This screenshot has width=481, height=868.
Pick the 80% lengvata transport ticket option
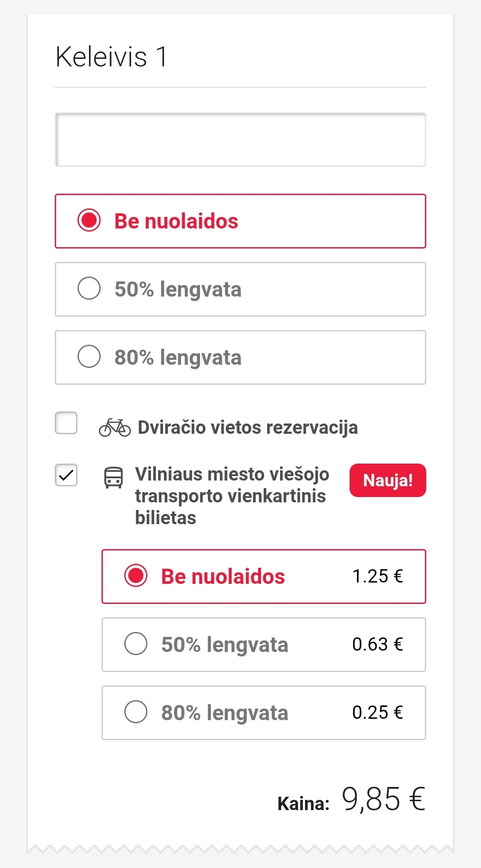pos(136,712)
